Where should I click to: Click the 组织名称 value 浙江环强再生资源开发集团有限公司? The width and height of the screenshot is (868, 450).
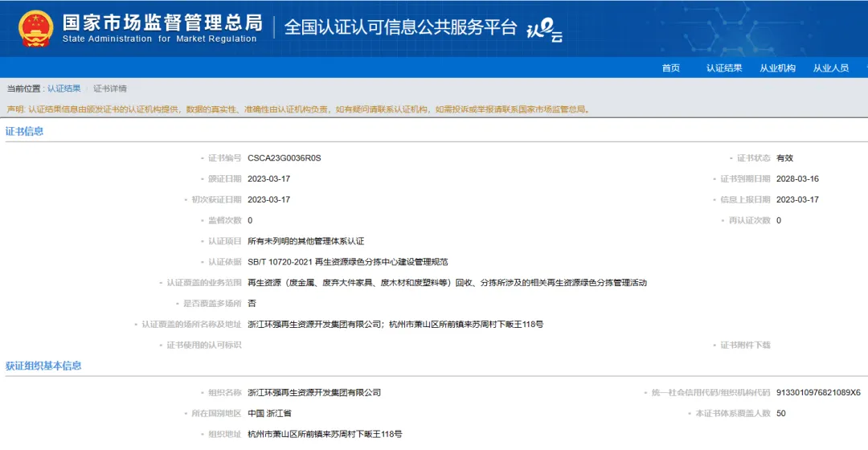pos(314,393)
